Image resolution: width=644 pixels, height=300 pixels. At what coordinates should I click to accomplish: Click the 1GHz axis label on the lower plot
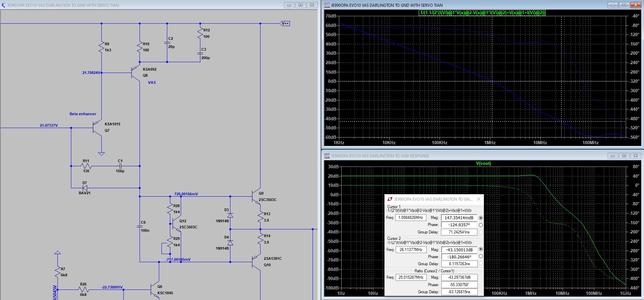625,293
